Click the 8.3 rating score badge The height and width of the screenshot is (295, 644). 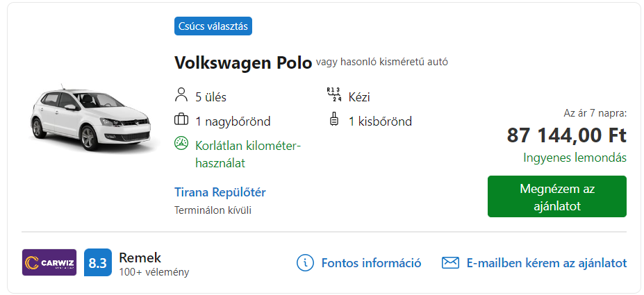point(98,262)
